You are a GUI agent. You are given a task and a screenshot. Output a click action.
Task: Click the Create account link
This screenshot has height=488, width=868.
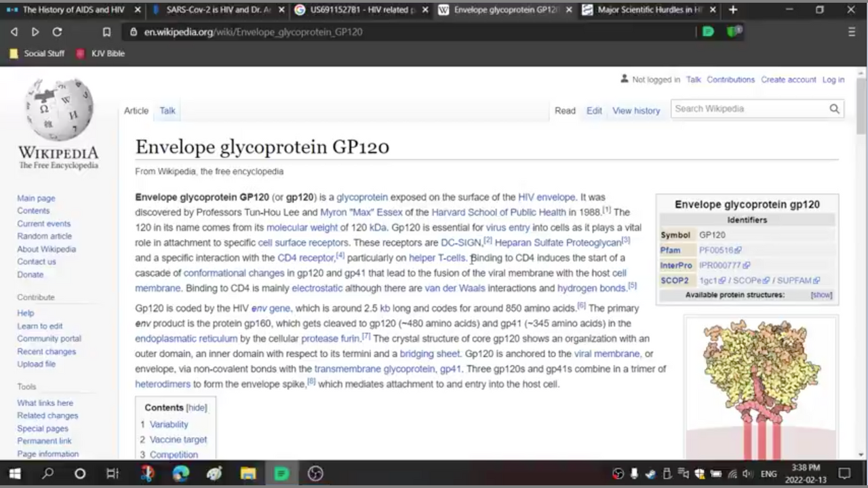pyautogui.click(x=788, y=79)
